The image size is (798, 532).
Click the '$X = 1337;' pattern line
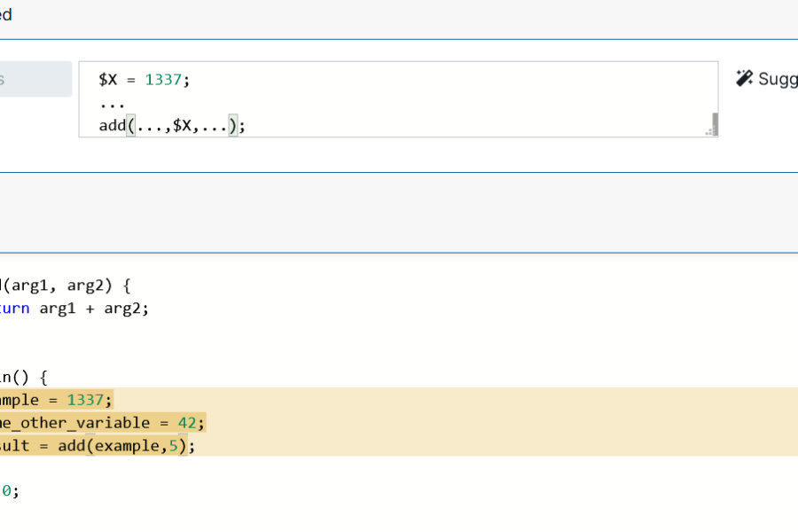click(144, 80)
